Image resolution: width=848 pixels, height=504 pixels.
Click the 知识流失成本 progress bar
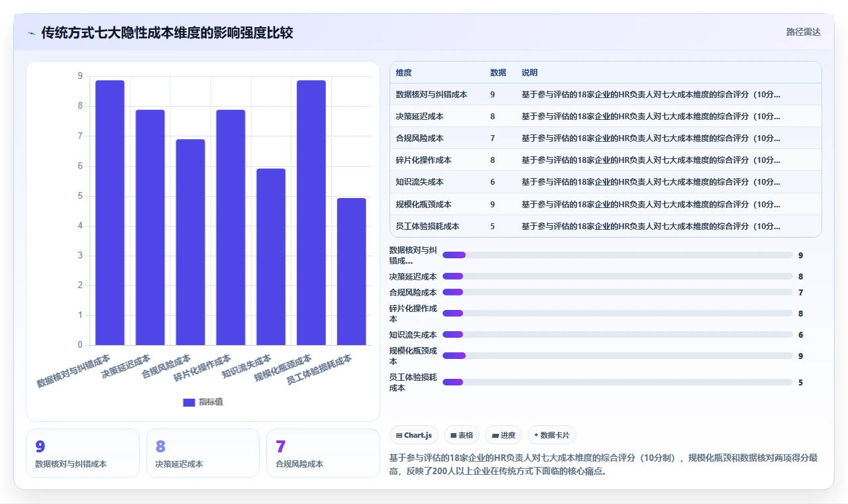coord(617,334)
